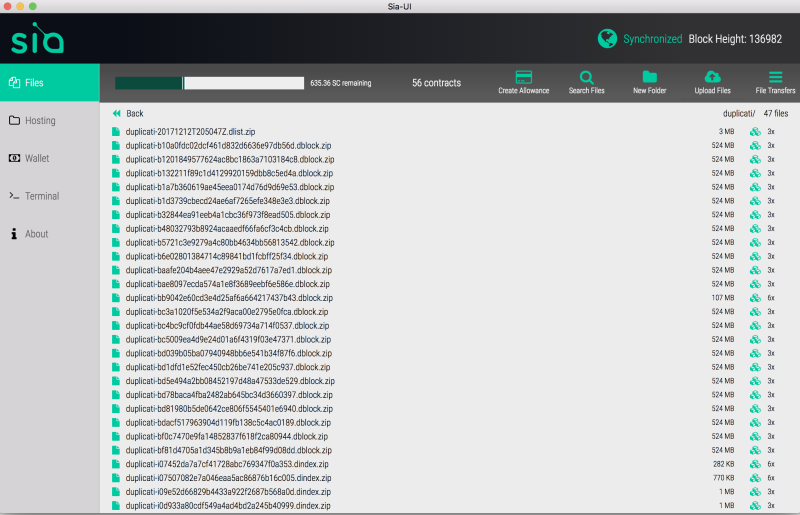800x515 pixels.
Task: Select the file starting duplicati-b6e02801384
Action: click(227, 256)
